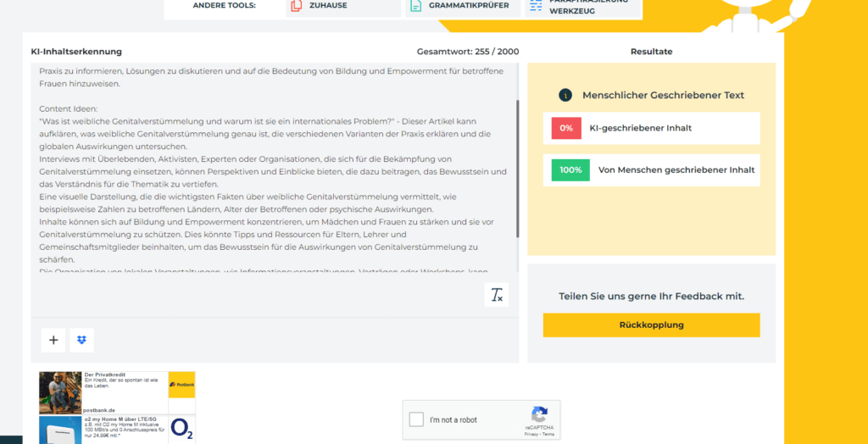
Task: Click the 100% green percentage badge
Action: click(x=570, y=170)
